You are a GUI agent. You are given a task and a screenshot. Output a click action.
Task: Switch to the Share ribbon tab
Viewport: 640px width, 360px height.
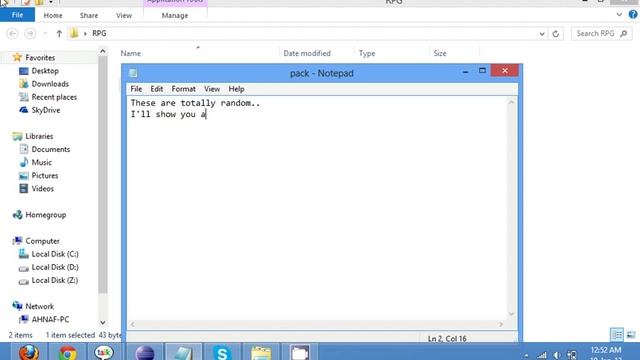89,16
